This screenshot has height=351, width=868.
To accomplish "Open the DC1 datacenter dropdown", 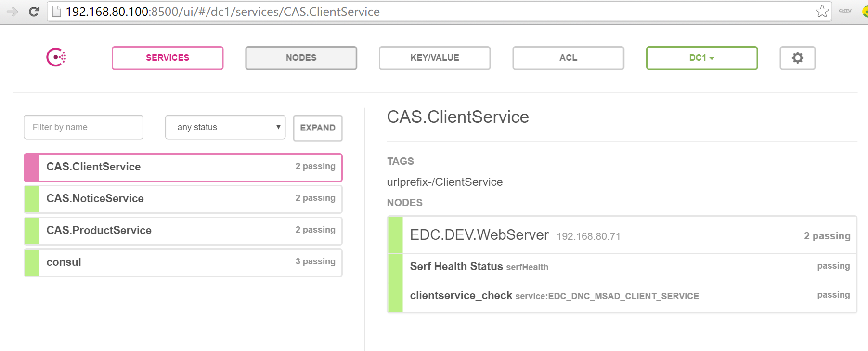I will [x=701, y=58].
